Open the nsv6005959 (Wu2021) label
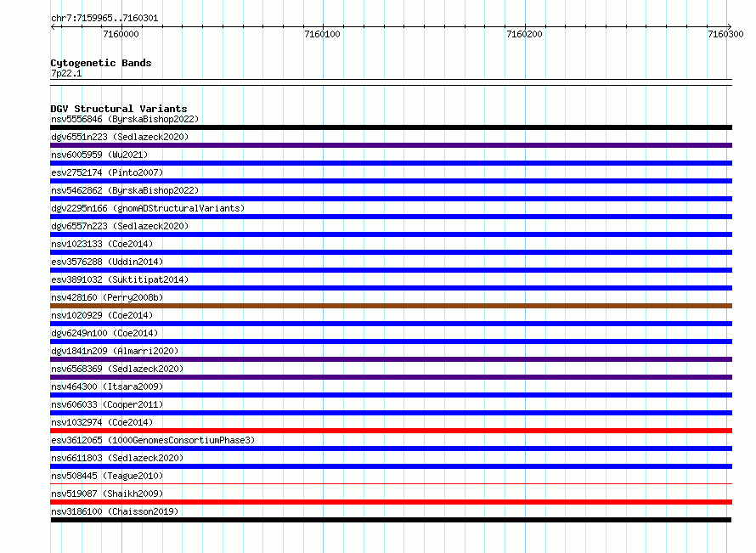Screen dimensions: 756x553 [99, 155]
